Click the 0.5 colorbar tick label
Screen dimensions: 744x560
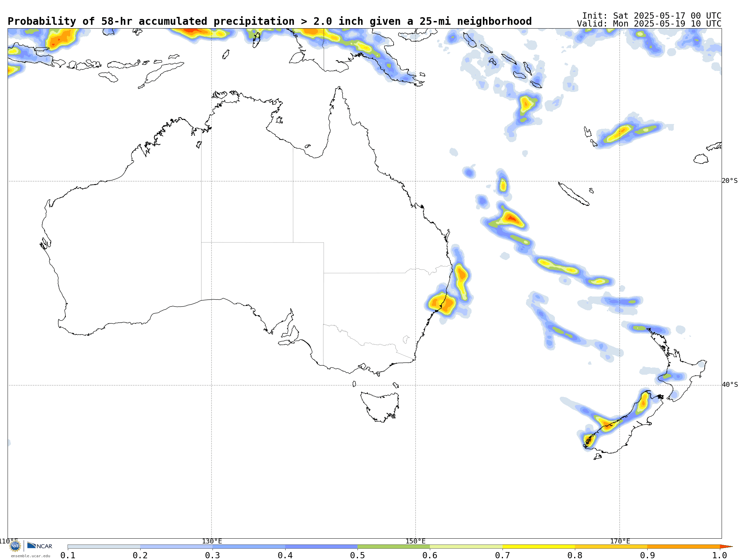pos(358,556)
